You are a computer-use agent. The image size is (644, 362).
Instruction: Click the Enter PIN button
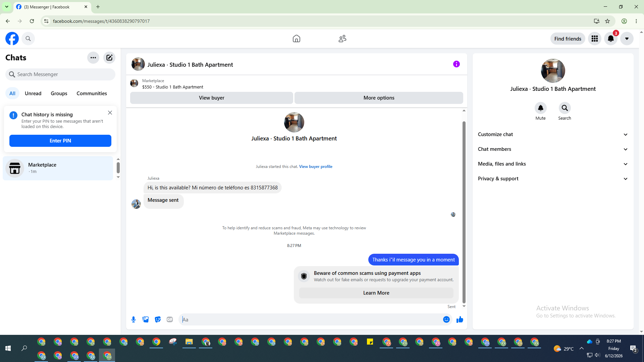60,141
